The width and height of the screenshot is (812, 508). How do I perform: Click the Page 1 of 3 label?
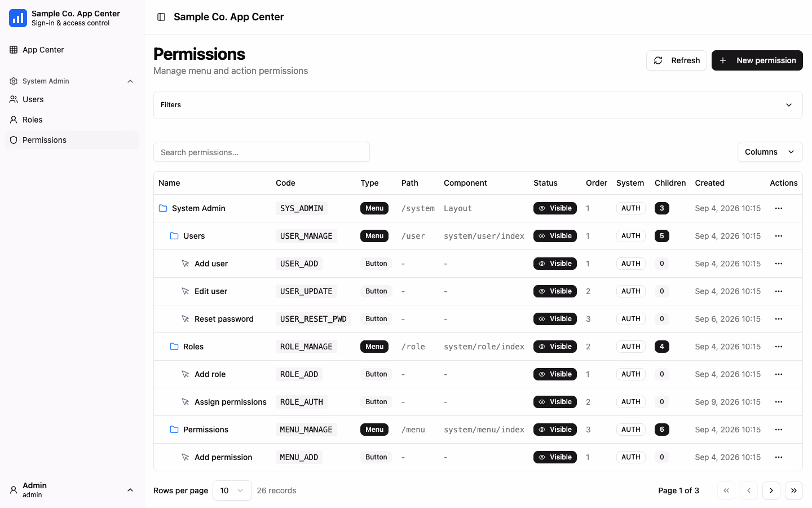coord(678,491)
